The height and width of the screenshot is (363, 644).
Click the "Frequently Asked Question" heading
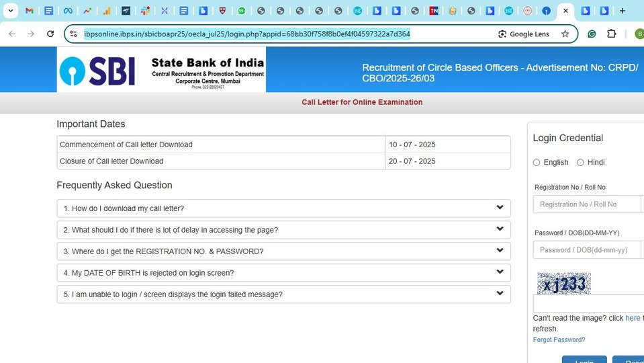click(114, 186)
